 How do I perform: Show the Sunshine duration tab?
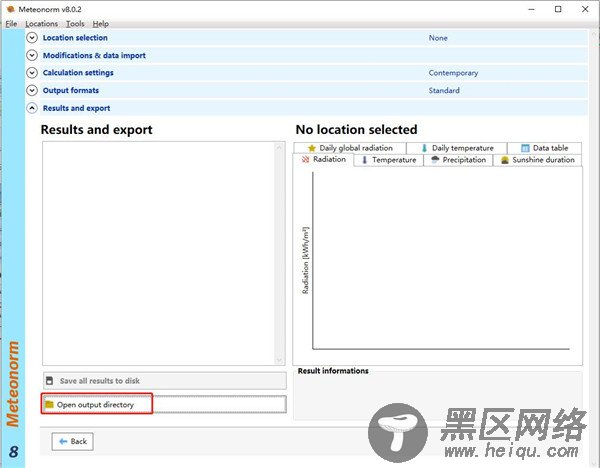(x=538, y=160)
